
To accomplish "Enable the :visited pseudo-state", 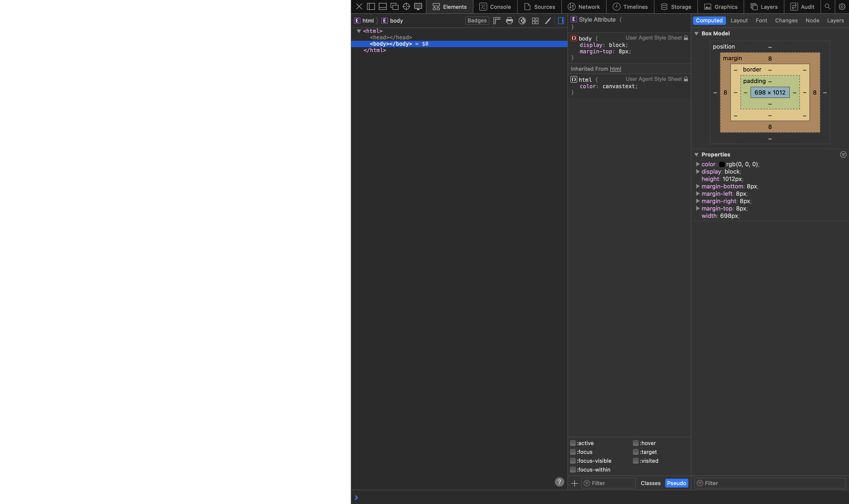I will pyautogui.click(x=635, y=461).
